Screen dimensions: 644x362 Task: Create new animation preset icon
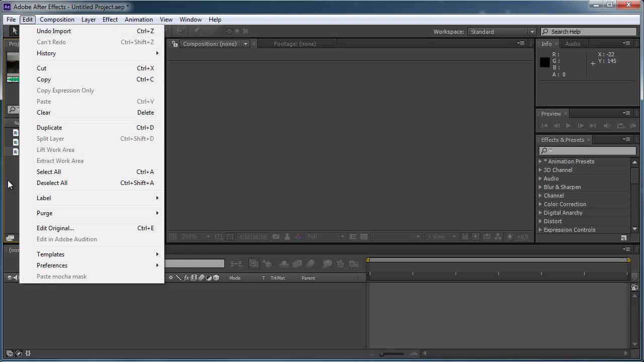[624, 238]
